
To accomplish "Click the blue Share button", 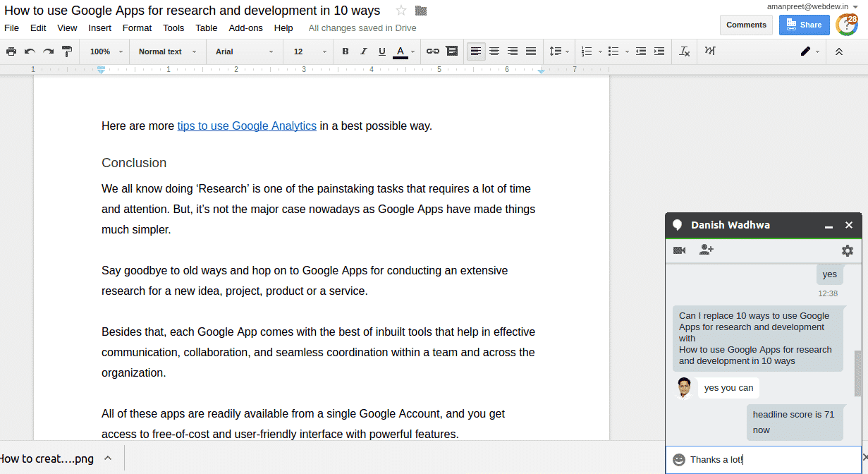I will coord(804,25).
